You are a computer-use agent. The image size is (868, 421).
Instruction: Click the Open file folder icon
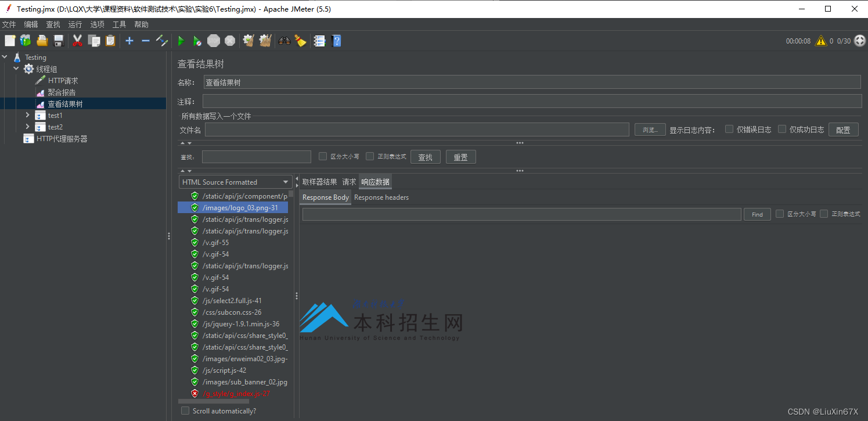pos(42,41)
